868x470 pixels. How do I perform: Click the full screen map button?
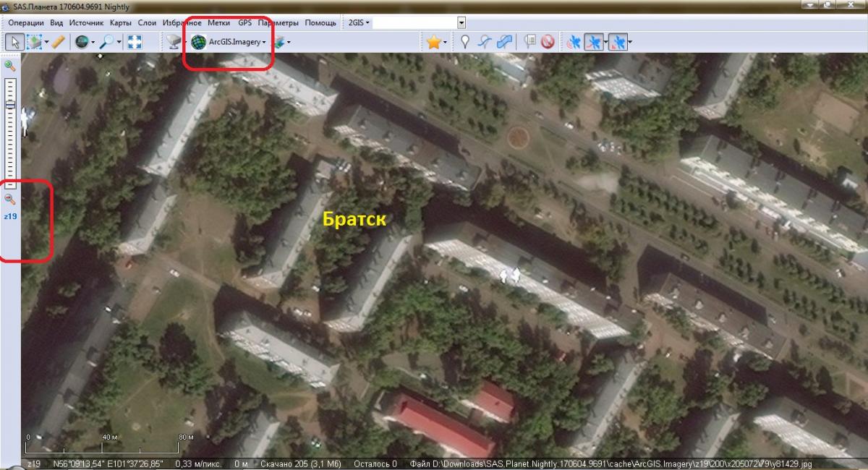pos(135,42)
